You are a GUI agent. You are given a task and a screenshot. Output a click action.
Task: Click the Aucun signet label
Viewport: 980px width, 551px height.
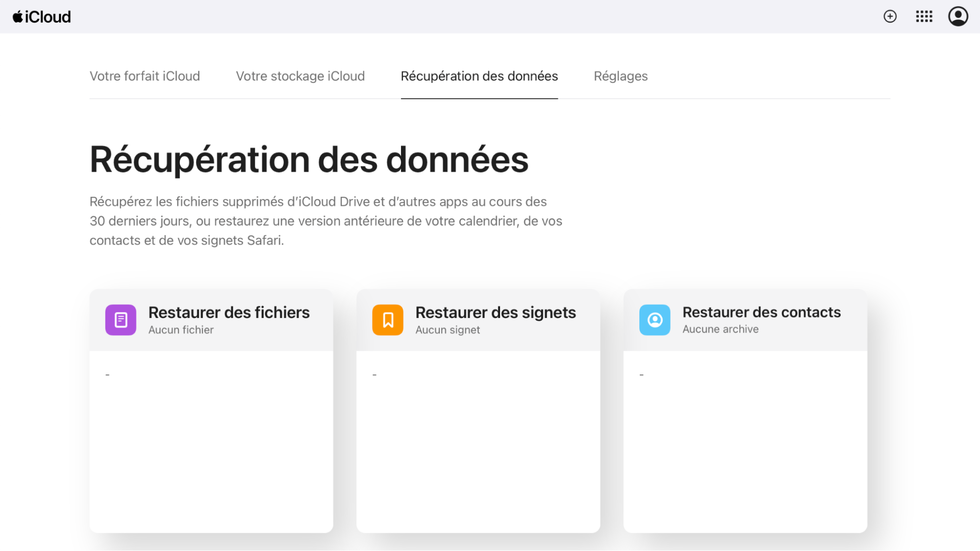448,330
